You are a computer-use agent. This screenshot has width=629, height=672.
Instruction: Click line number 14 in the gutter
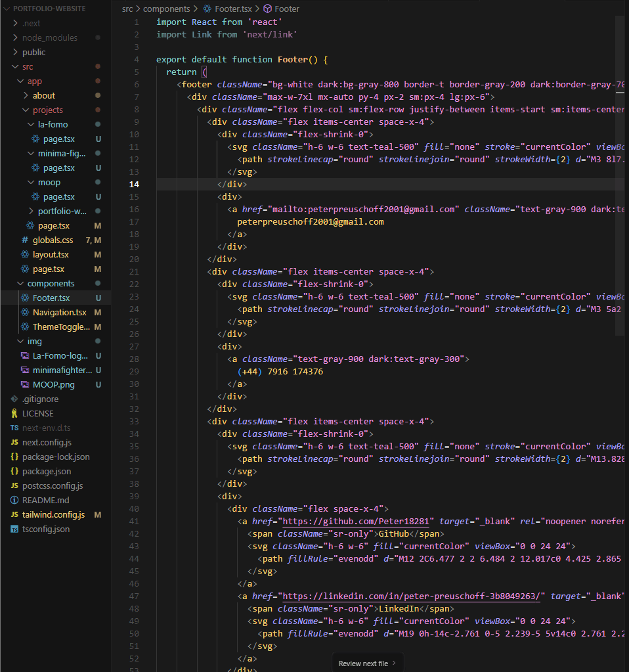[x=134, y=185]
